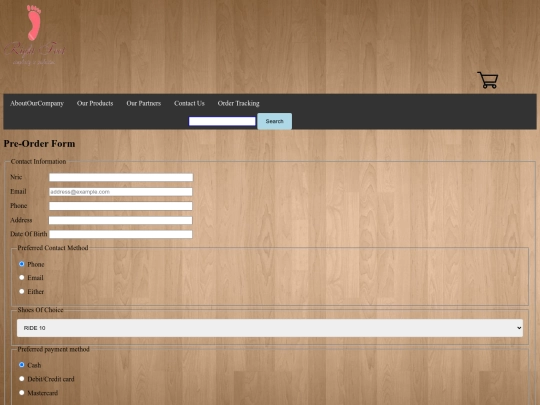The image size is (540, 405).
Task: Click the pink foot logo
Action: 34,23
